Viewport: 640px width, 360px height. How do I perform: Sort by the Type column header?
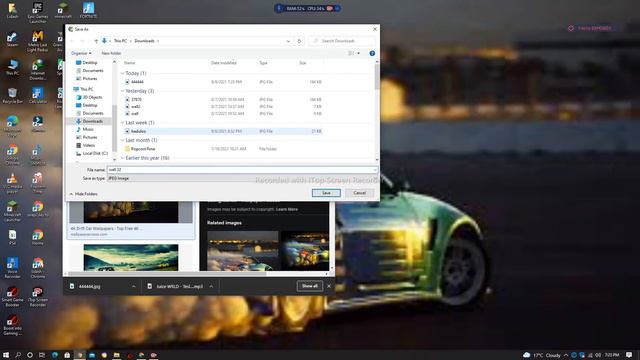tap(263, 63)
